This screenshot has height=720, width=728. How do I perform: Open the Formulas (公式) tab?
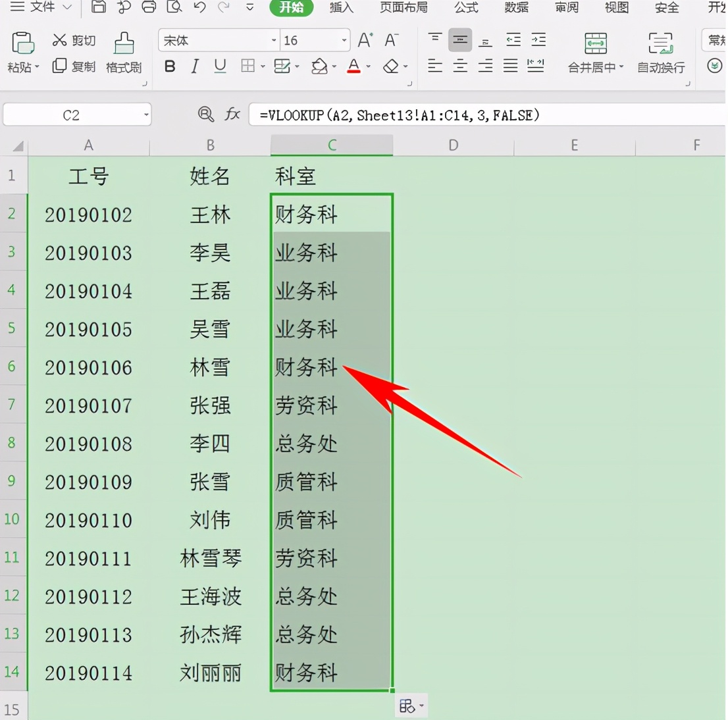(x=466, y=7)
